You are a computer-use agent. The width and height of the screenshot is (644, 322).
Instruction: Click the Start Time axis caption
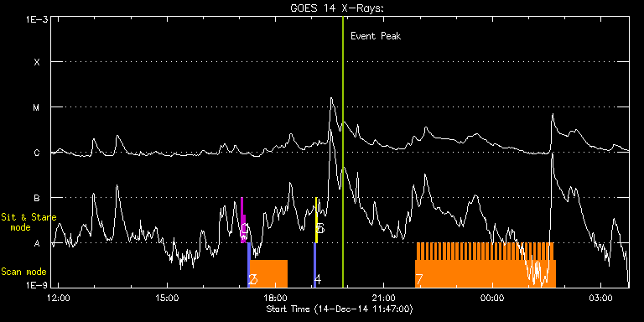pyautogui.click(x=340, y=309)
